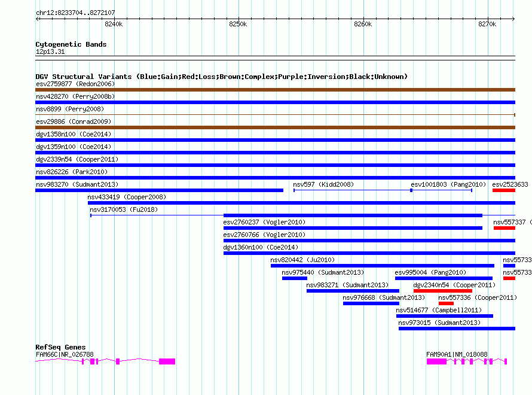Click the nsv820442 (Ju2010) label

(302, 260)
